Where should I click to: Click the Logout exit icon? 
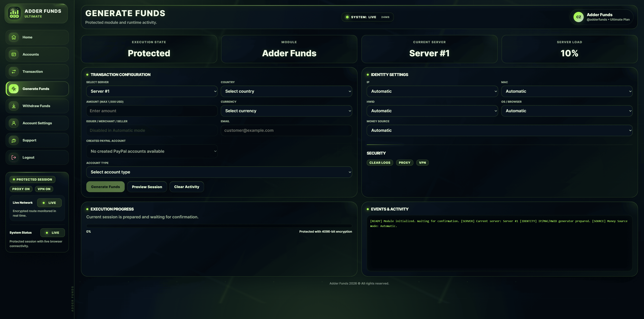click(x=14, y=158)
